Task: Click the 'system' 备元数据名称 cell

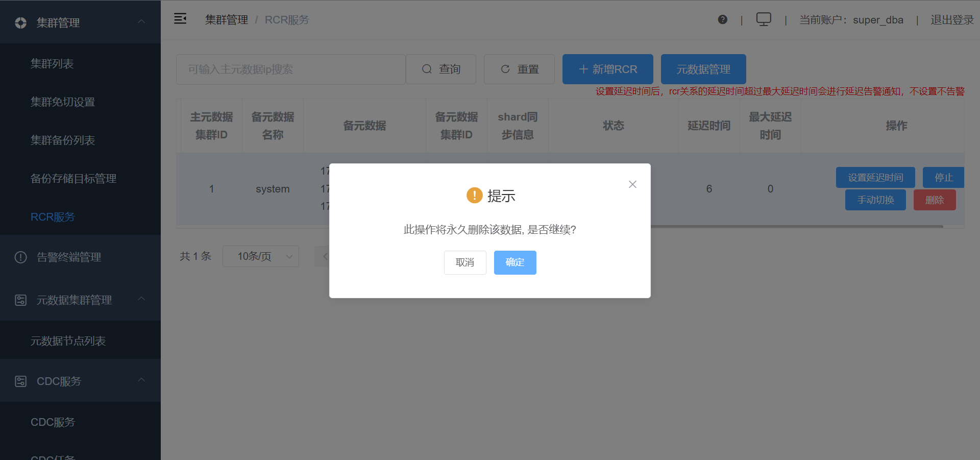Action: coord(273,189)
